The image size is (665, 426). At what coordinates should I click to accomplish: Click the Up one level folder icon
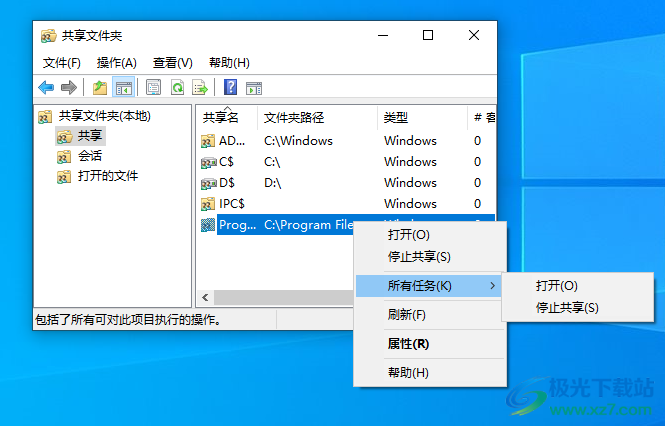[100, 87]
